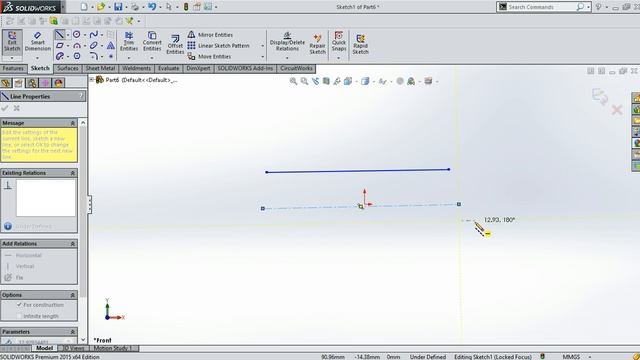The width and height of the screenshot is (640, 360).
Task: Switch to Surfaces tab
Action: tap(67, 69)
